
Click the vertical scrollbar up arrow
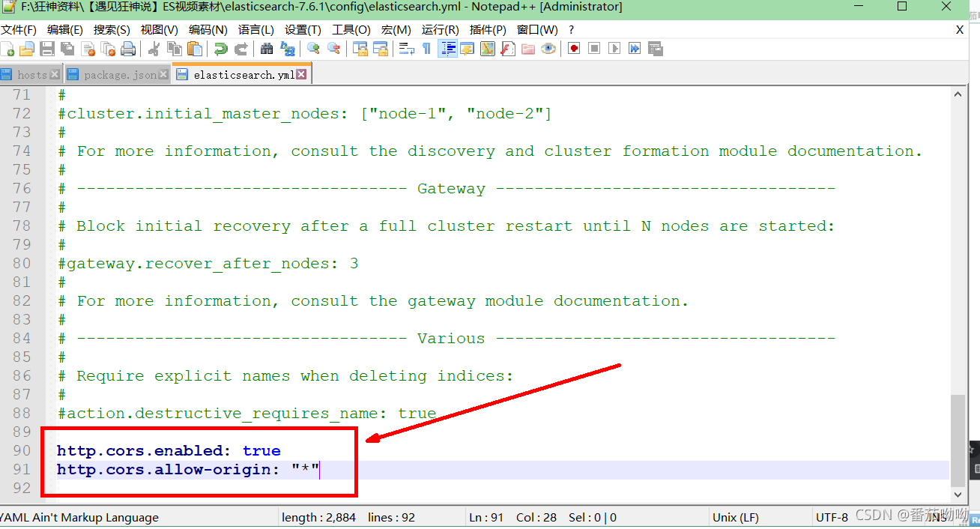pyautogui.click(x=958, y=94)
